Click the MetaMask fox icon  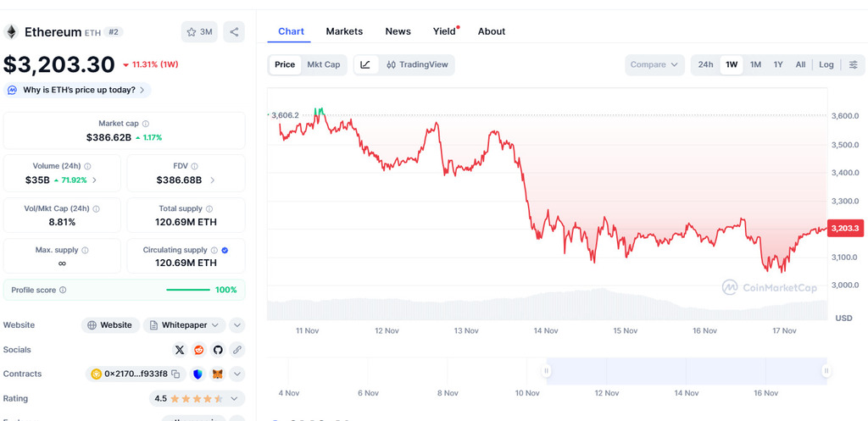tap(217, 374)
